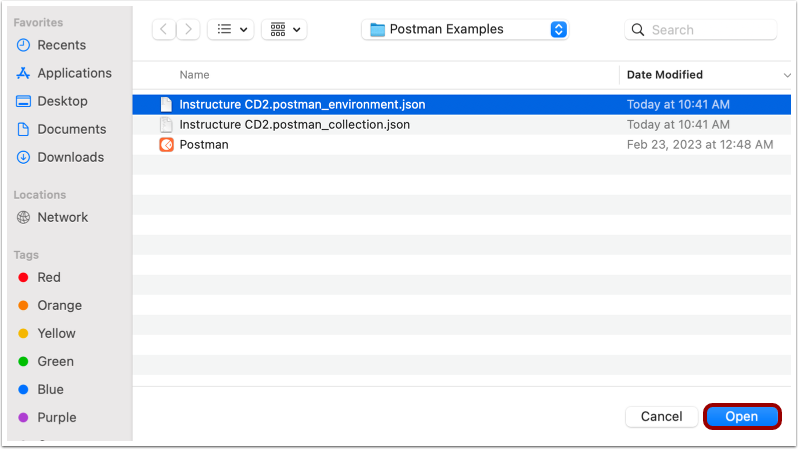
Task: Open Downloads in the sidebar
Action: 70,157
